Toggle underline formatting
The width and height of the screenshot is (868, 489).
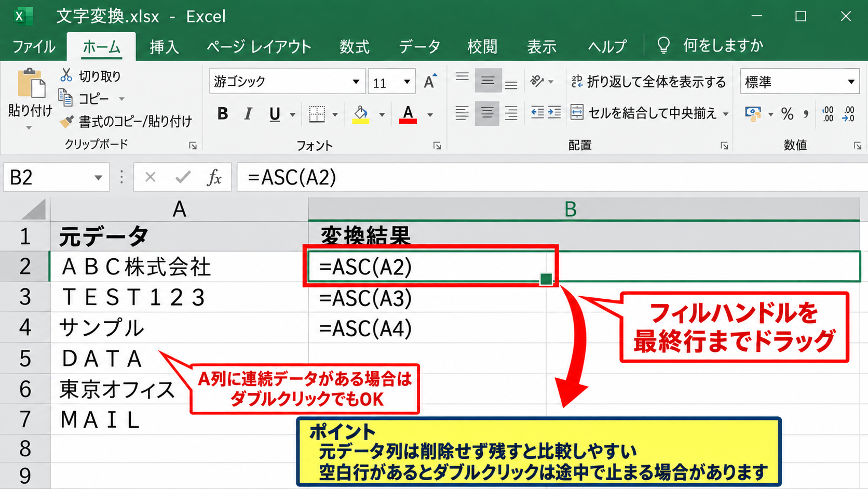click(x=275, y=114)
